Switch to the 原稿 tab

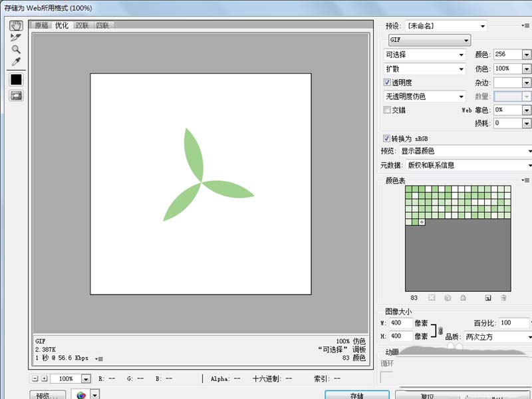click(x=42, y=25)
